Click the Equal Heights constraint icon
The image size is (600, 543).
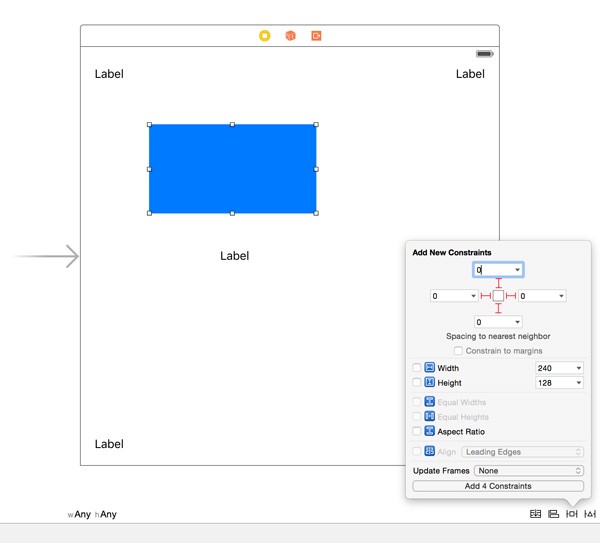click(x=430, y=416)
